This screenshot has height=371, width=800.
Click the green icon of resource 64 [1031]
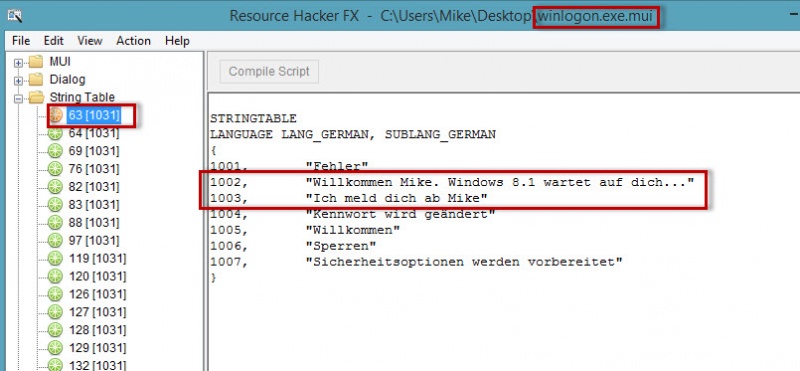tap(56, 133)
